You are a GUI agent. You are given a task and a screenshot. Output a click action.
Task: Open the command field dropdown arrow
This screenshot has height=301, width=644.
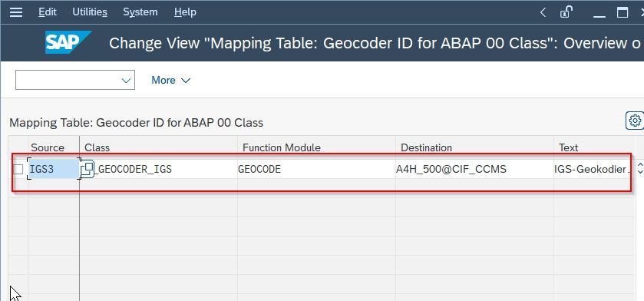[126, 81]
